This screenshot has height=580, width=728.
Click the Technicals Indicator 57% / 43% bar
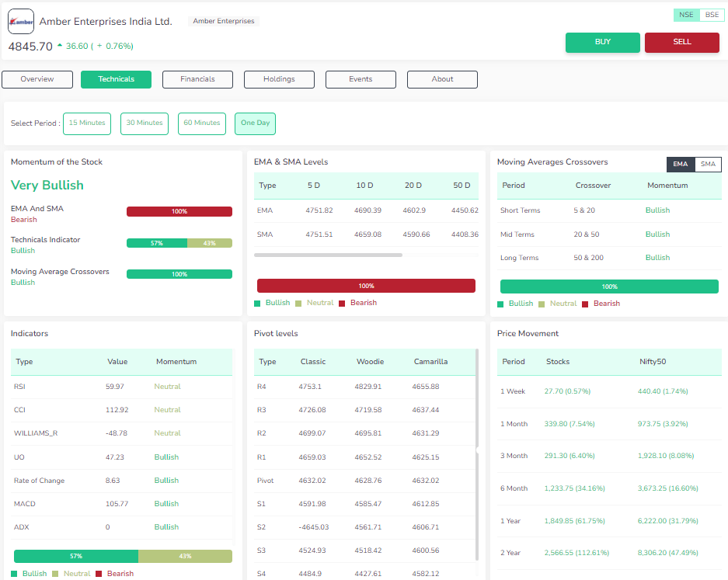[179, 243]
